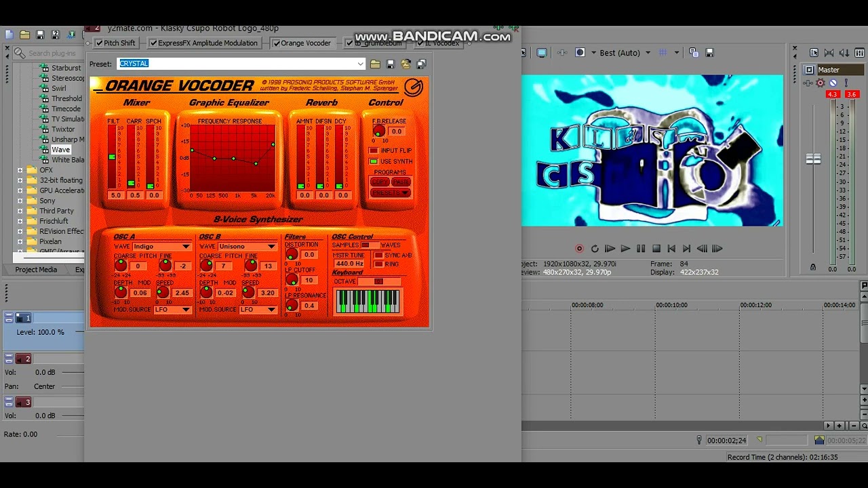Toggle the RING modulation switch
Image resolution: width=868 pixels, height=488 pixels.
tap(378, 264)
